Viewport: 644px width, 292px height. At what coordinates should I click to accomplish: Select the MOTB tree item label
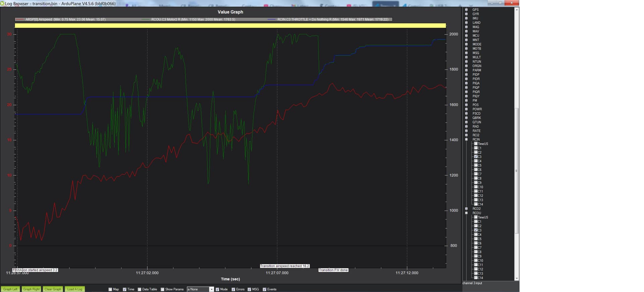click(x=477, y=49)
